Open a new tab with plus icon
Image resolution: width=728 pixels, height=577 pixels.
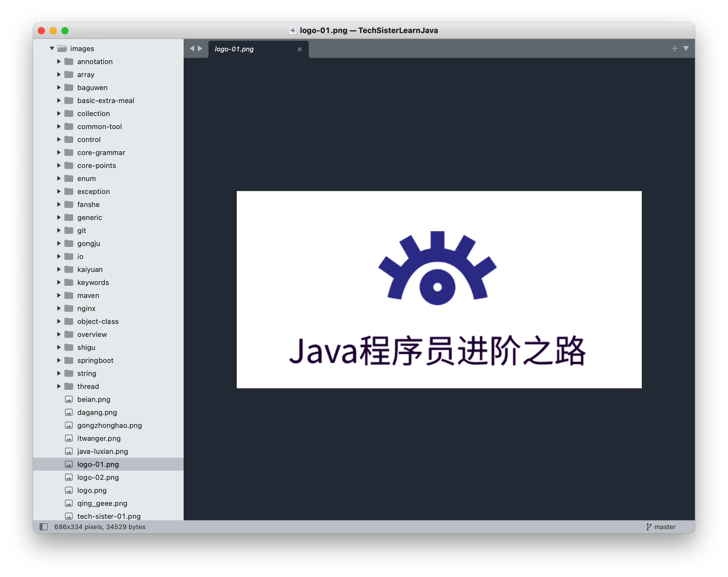[674, 49]
